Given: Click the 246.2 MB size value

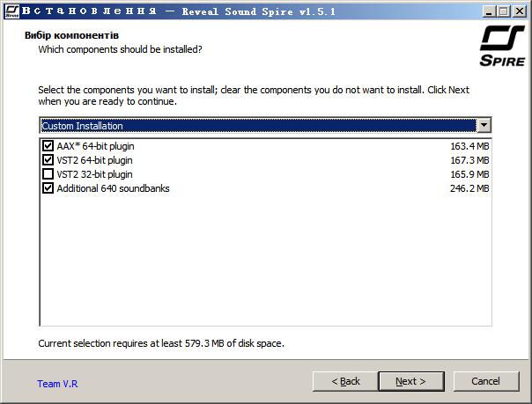Looking at the screenshot, I should pos(469,188).
